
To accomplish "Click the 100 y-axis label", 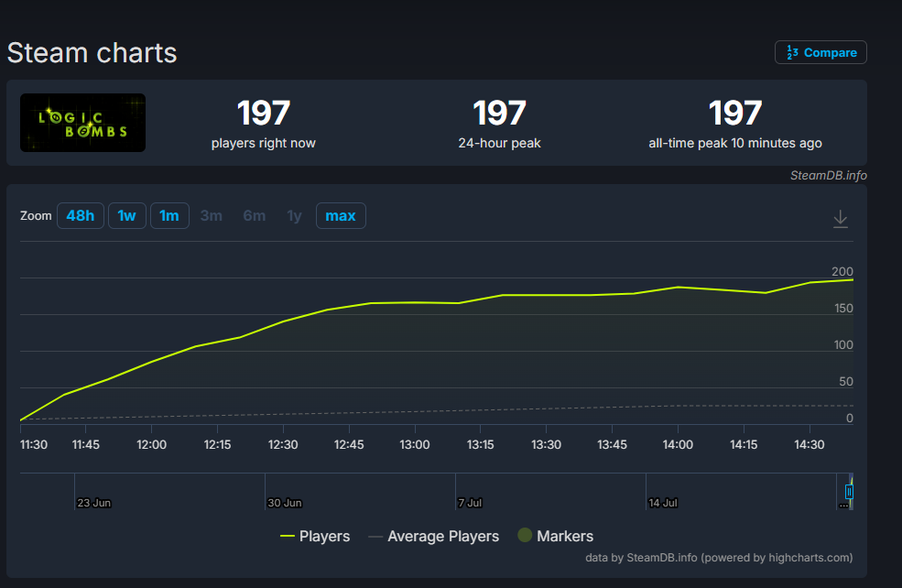I will pos(843,345).
